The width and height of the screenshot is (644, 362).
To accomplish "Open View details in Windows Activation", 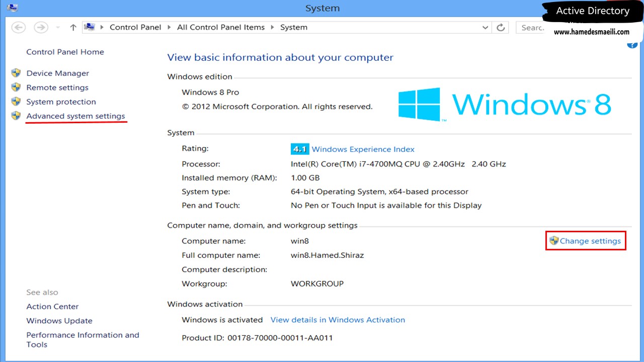I will point(338,320).
